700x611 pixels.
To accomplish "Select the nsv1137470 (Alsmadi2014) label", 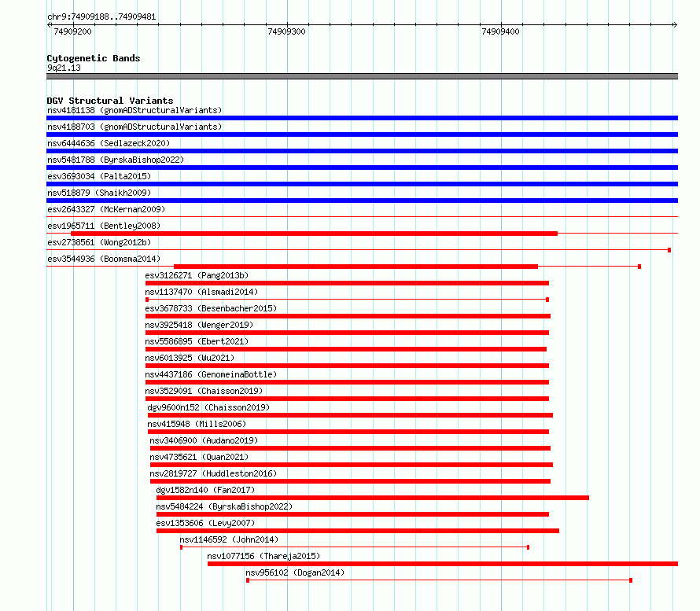I will click(201, 292).
